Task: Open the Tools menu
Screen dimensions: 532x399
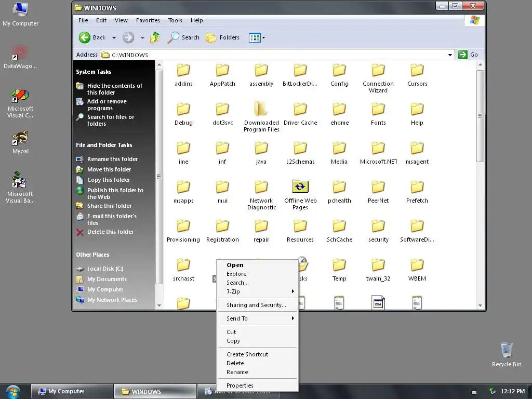Action: pyautogui.click(x=175, y=20)
